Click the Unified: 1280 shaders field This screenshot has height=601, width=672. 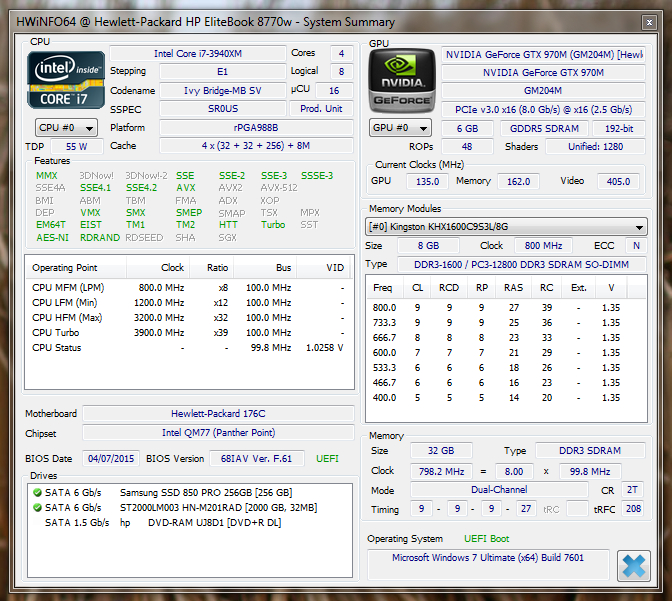pos(595,146)
